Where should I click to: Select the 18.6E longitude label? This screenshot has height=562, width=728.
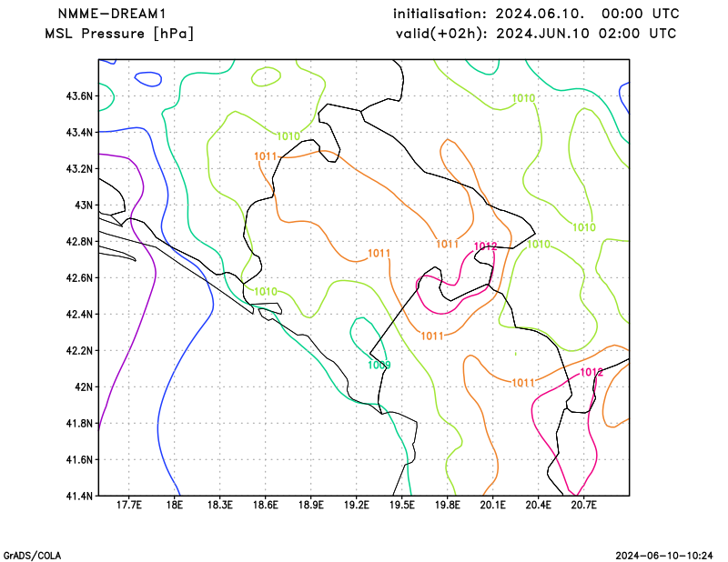(265, 505)
